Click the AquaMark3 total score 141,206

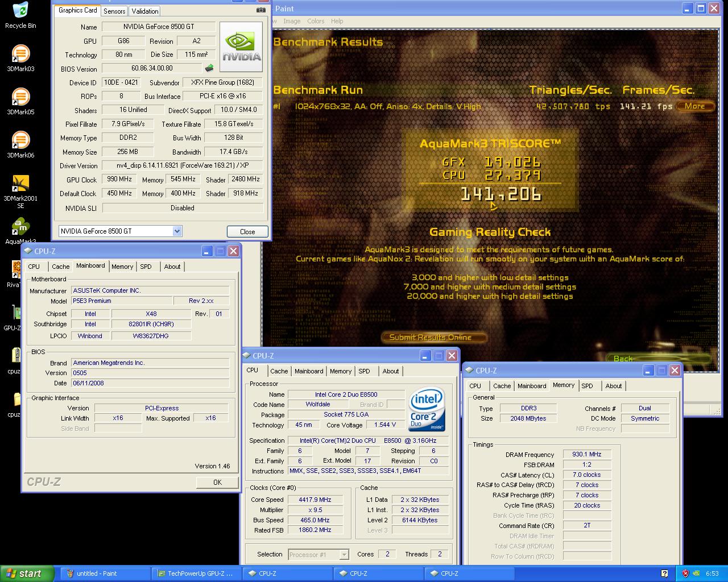(x=500, y=195)
